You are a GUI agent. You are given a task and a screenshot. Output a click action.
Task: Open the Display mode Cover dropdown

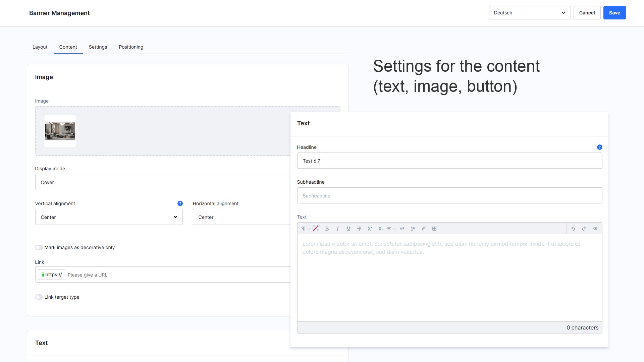(x=163, y=182)
